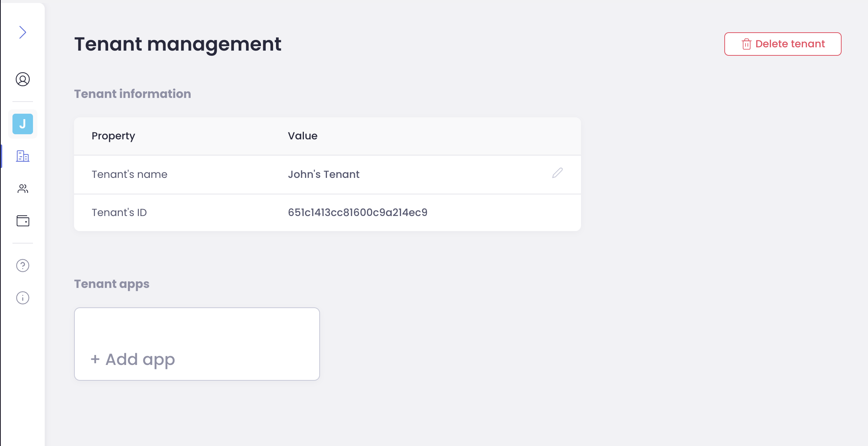Open the user profile icon
868x446 pixels.
(23, 79)
